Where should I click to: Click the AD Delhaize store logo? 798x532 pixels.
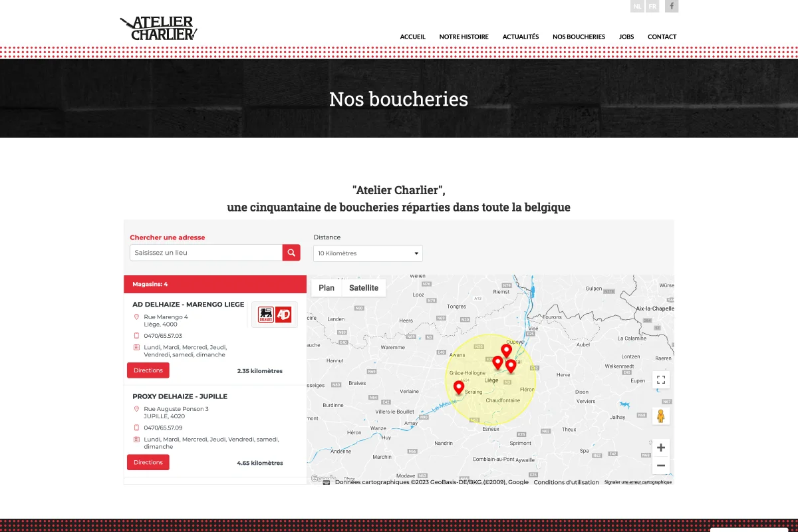275,315
